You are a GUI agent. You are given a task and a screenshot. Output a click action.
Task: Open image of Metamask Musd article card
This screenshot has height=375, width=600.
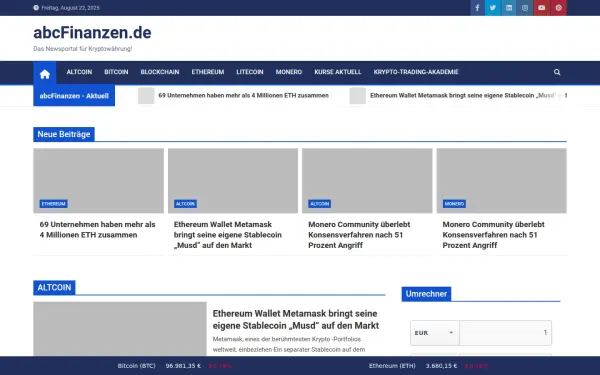233,181
